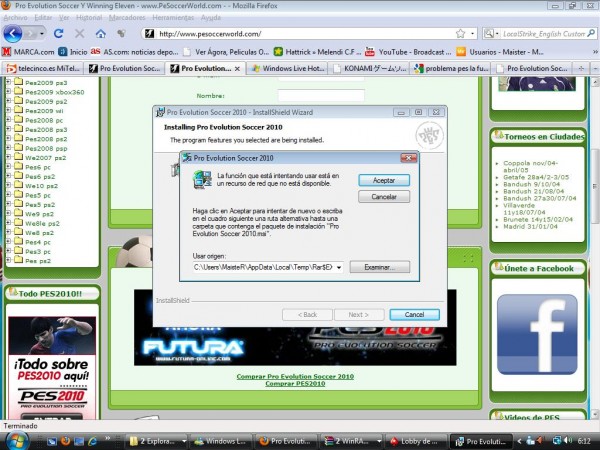Click the Firefox quick launch icon in taskbar

coord(65,441)
